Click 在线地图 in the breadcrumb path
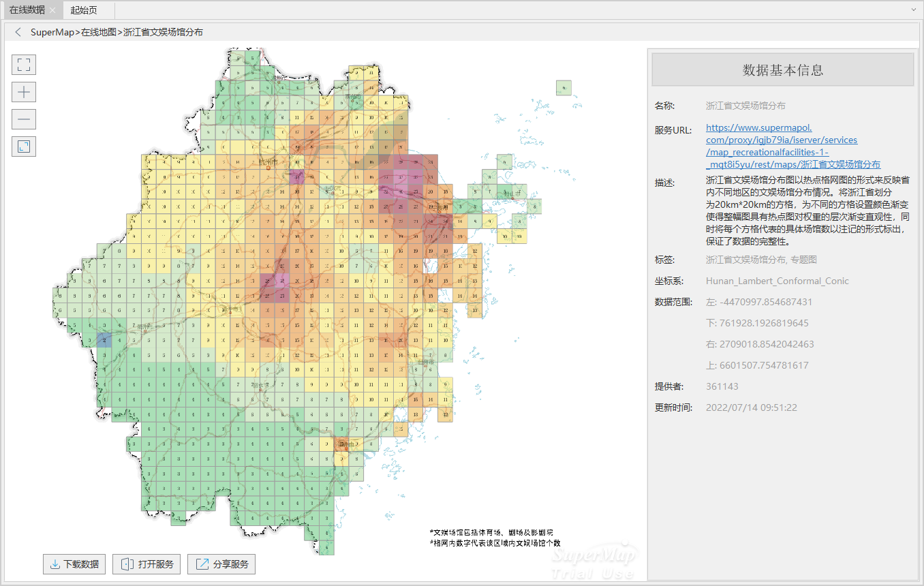 click(x=99, y=32)
